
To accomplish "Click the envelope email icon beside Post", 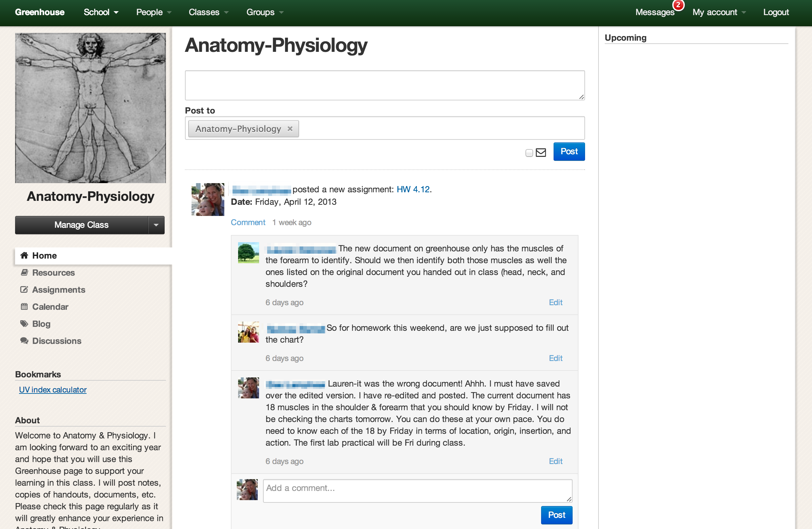I will (x=541, y=152).
